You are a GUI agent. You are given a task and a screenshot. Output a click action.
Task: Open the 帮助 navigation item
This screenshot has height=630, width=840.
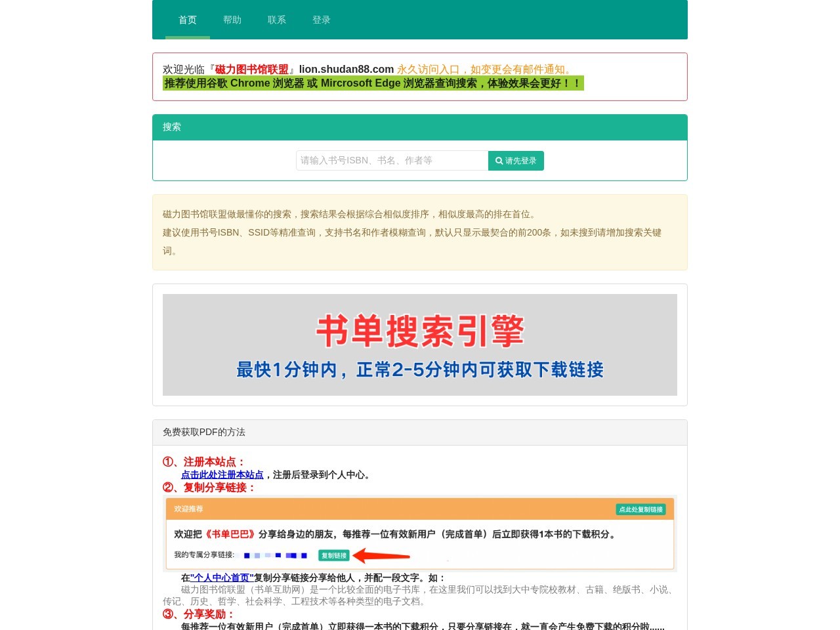click(x=232, y=20)
